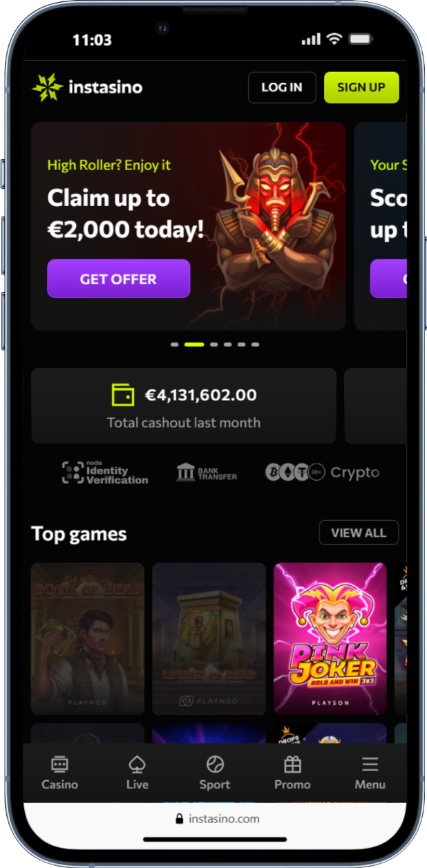Open the Book of Dead thumbnail
The height and width of the screenshot is (868, 427).
tap(88, 638)
